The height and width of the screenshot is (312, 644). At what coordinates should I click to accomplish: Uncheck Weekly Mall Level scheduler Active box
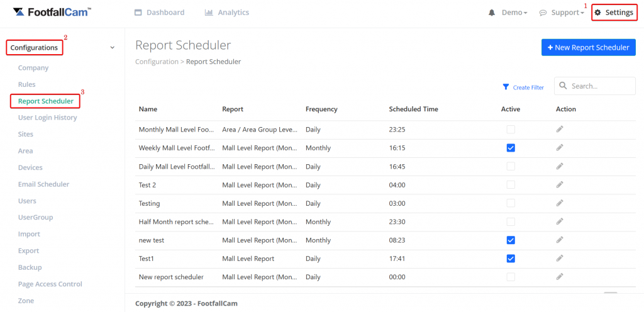(511, 148)
